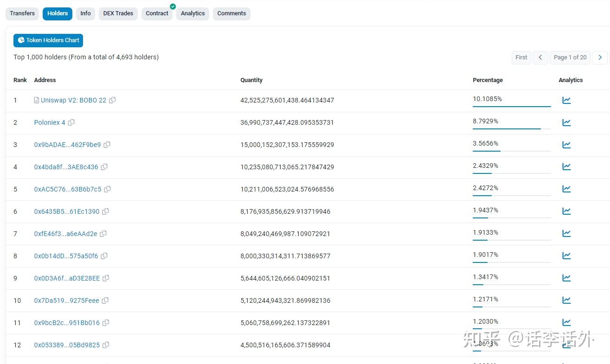The image size is (610, 364).
Task: Copy address 0x0b14dD...575a50f6
Action: click(104, 256)
